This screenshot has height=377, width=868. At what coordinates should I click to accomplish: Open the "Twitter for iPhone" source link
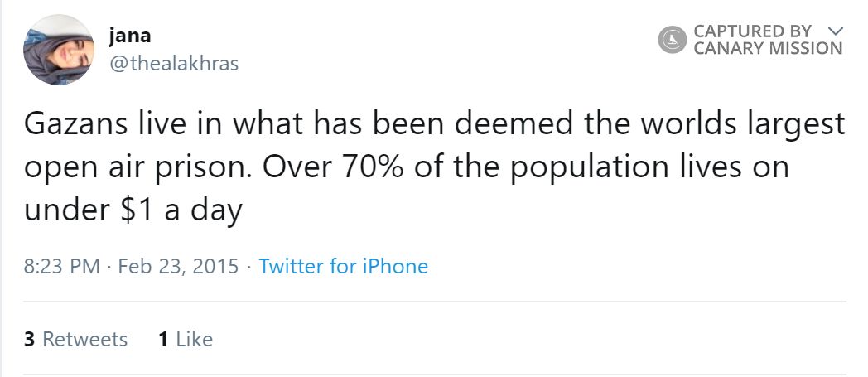click(x=343, y=267)
